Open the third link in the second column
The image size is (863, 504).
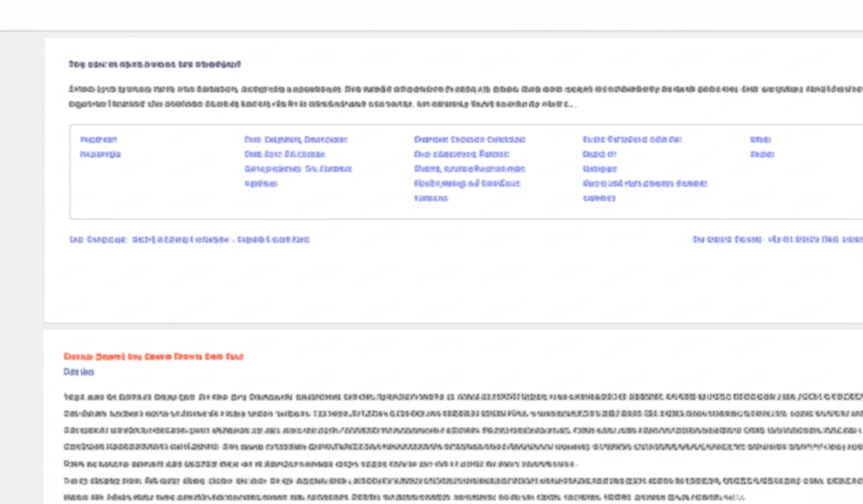point(297,169)
